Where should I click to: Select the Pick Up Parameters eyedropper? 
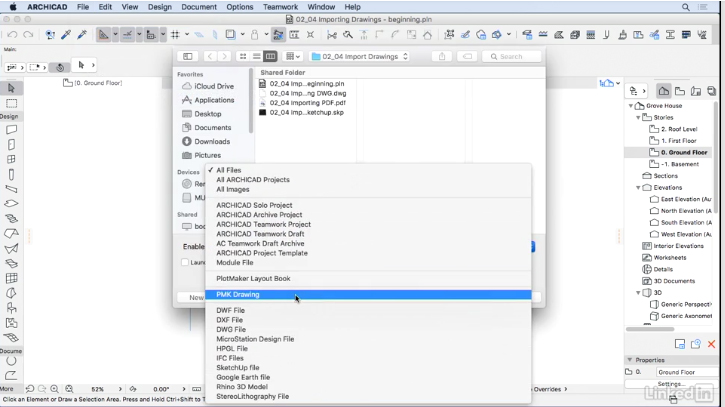[x=66, y=35]
